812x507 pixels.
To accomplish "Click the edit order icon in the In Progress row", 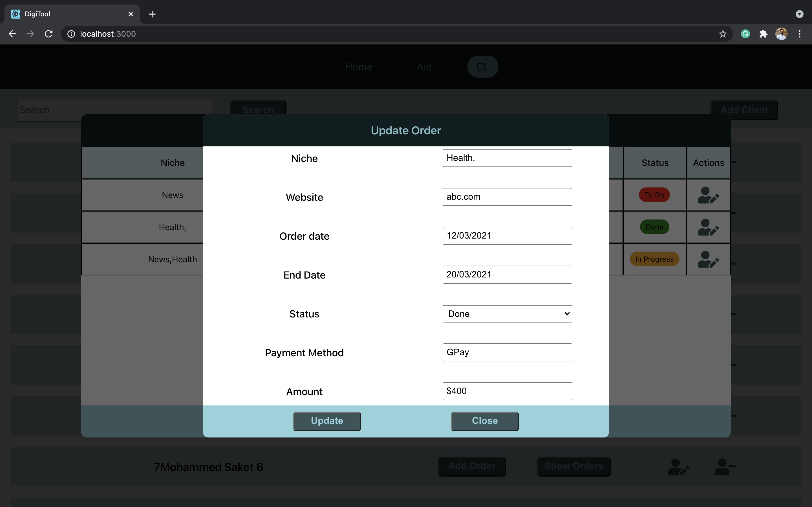I will click(x=708, y=259).
